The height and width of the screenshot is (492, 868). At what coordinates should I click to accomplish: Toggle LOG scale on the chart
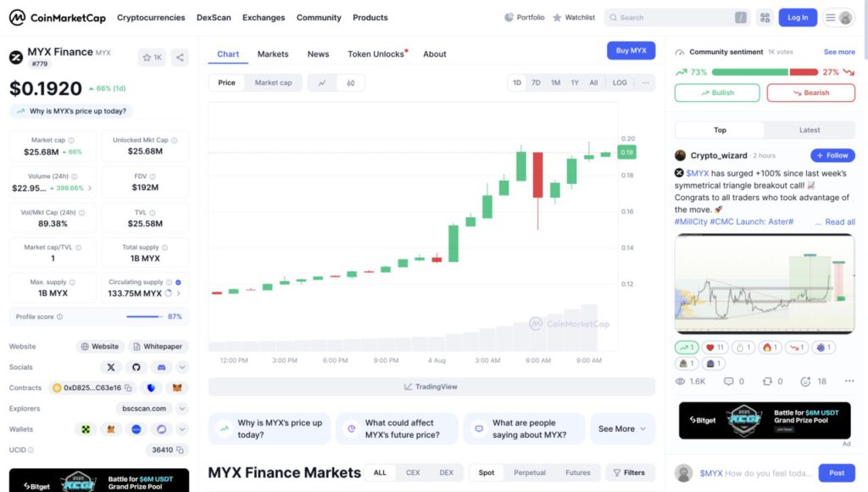click(620, 83)
